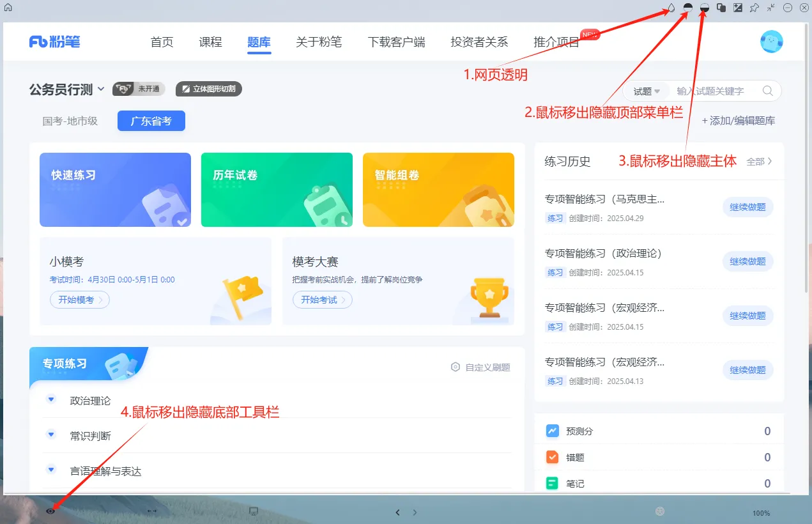The image size is (812, 524).
Task: Click the hide-top-menu half-circle icon
Action: [x=688, y=8]
